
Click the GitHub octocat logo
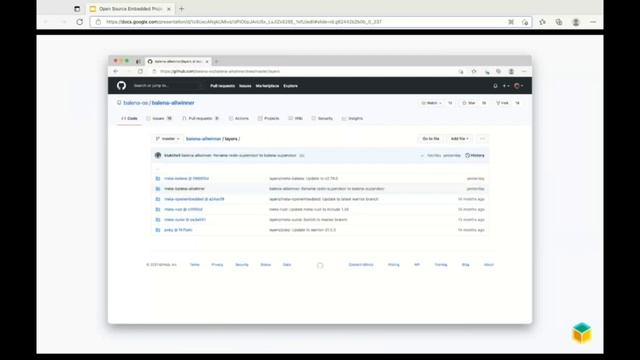tap(121, 86)
